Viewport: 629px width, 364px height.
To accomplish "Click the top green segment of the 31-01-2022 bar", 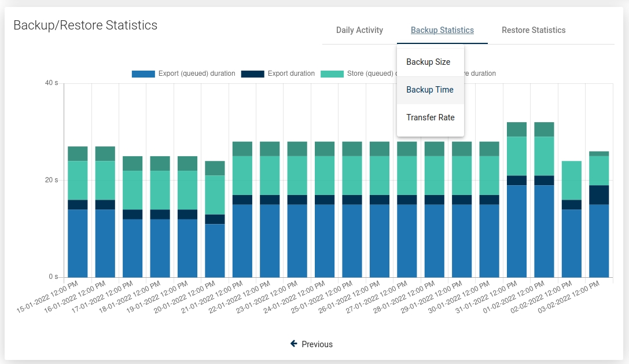I will [x=517, y=129].
